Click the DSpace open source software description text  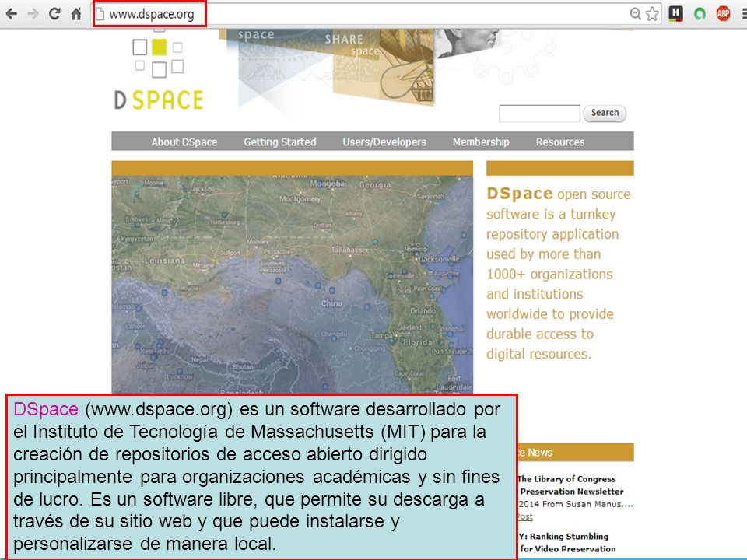[559, 273]
